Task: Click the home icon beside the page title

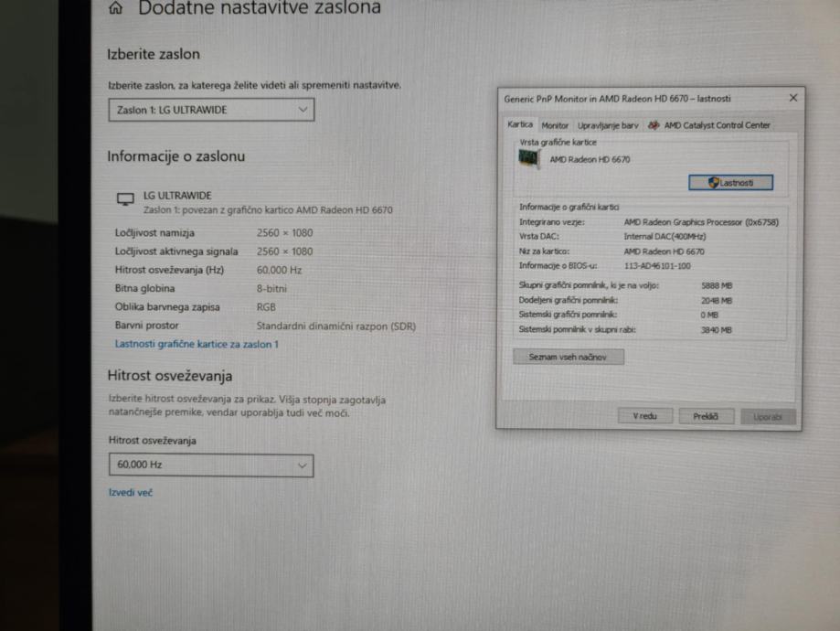Action: tap(115, 7)
